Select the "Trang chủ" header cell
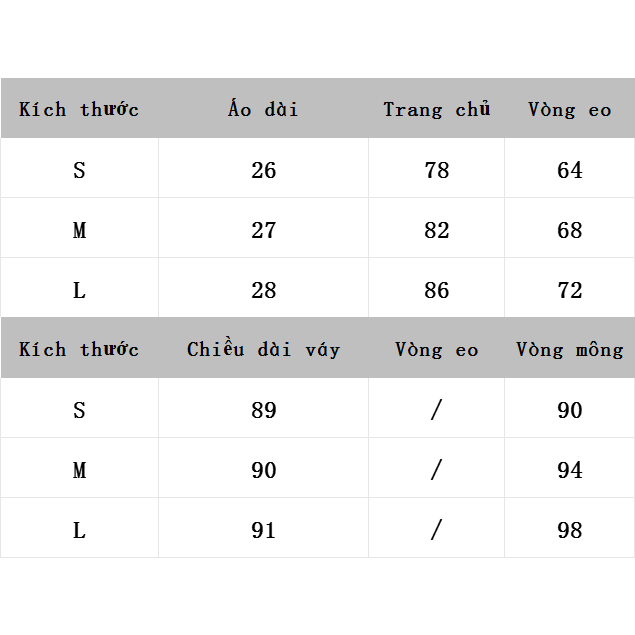This screenshot has width=635, height=635. point(436,109)
